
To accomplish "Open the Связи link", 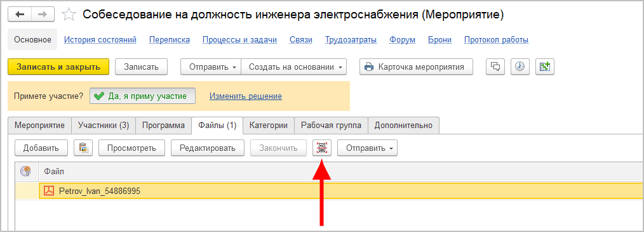I will 300,40.
